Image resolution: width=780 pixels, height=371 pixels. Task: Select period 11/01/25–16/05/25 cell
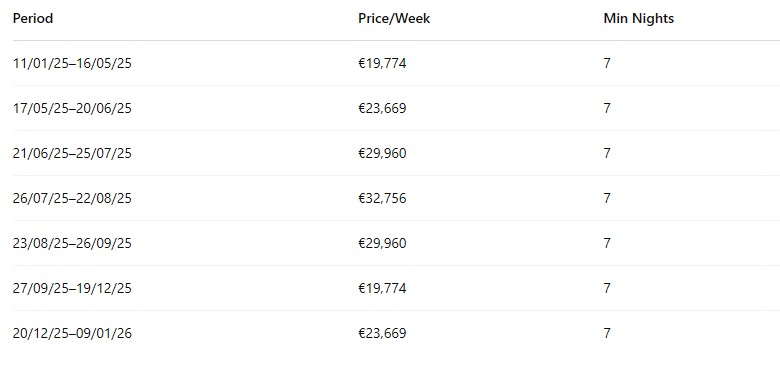(72, 64)
